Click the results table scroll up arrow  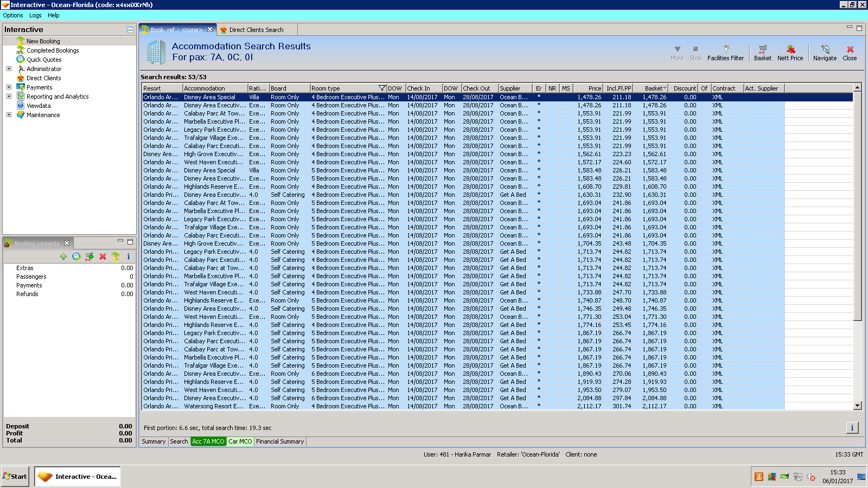coord(858,88)
